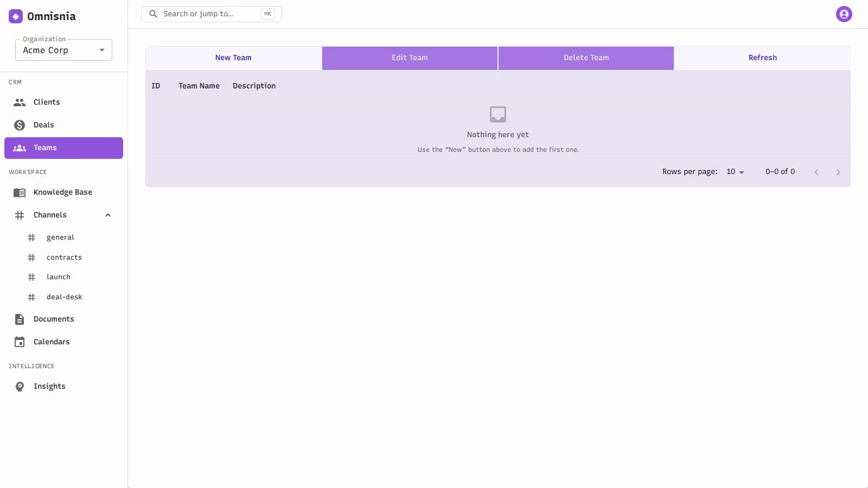This screenshot has width=868, height=488.
Task: Open the general channel
Action: [63, 237]
